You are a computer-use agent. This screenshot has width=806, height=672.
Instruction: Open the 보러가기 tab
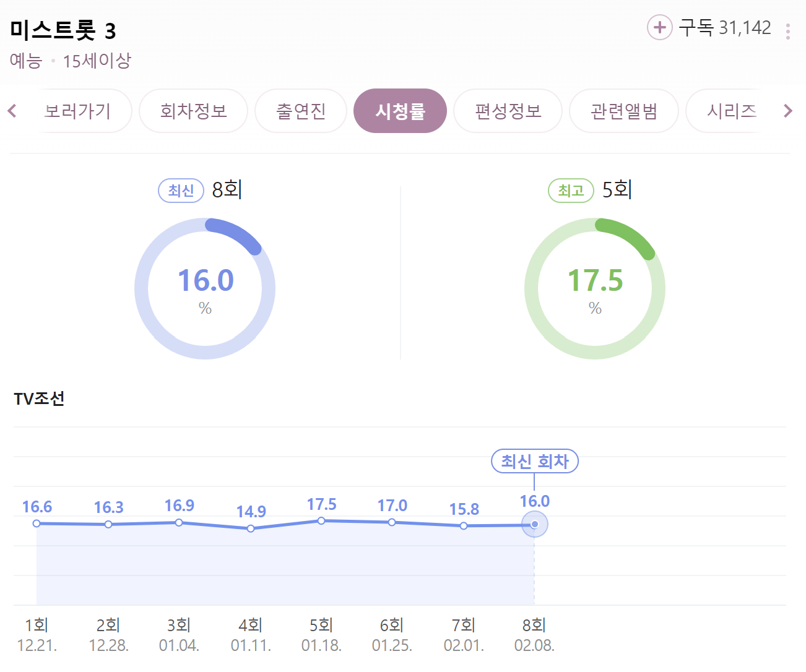[77, 111]
